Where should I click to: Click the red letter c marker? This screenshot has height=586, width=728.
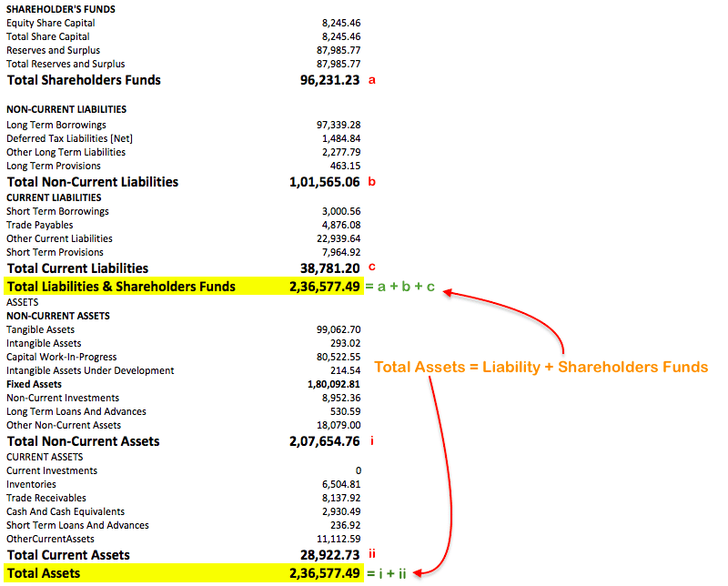point(371,268)
